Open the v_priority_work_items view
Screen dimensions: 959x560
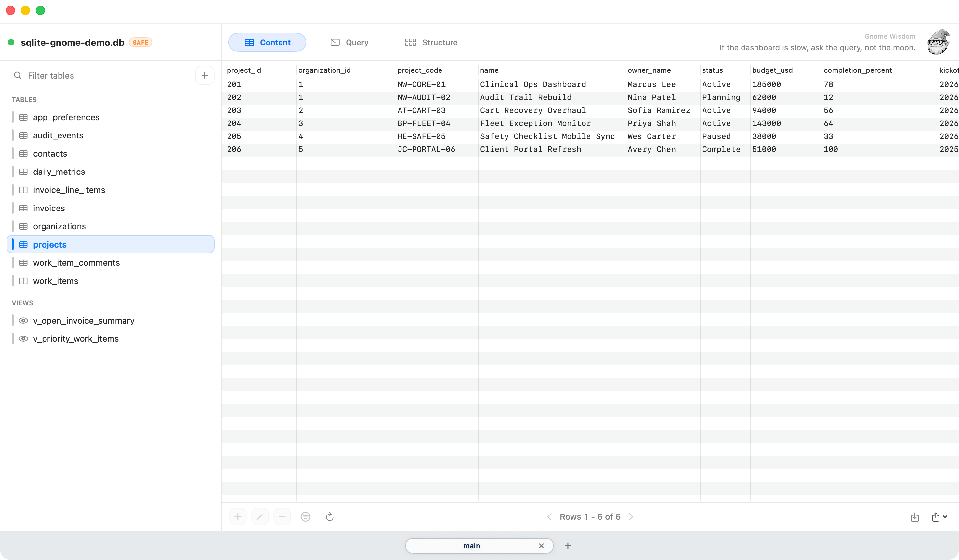coord(110,339)
